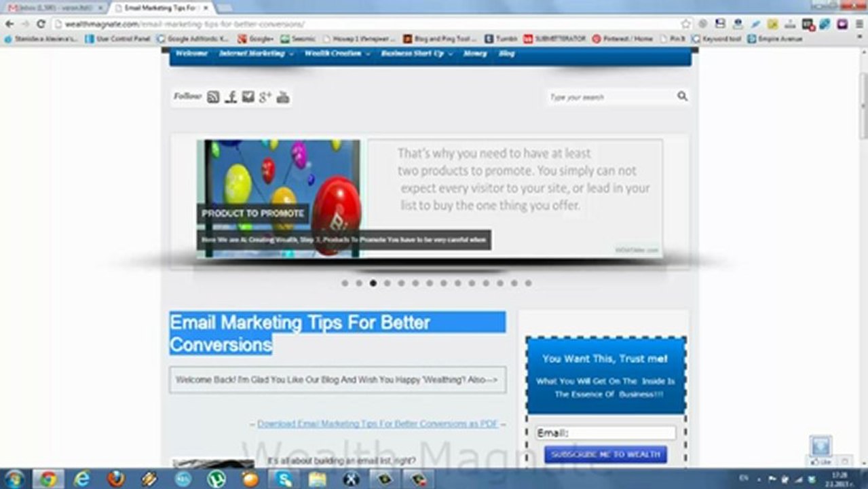
Task: Reload the page with the refresh icon
Action: [41, 24]
